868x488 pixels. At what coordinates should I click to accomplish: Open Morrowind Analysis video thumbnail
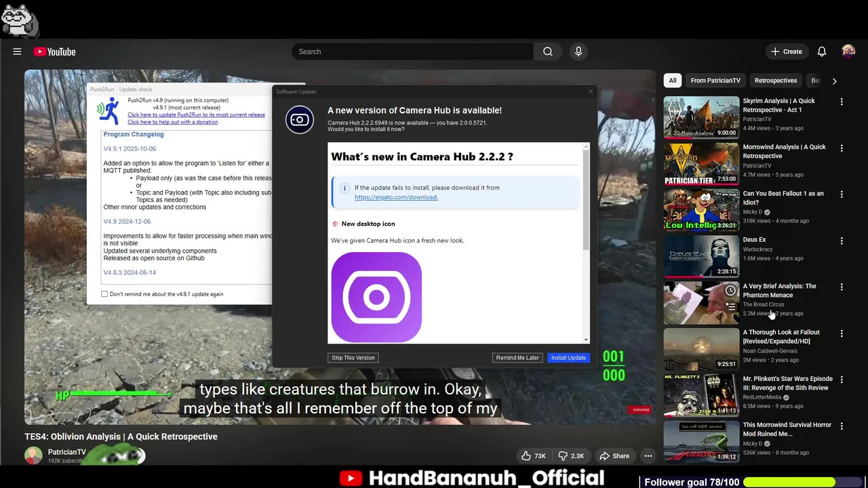[x=701, y=163]
